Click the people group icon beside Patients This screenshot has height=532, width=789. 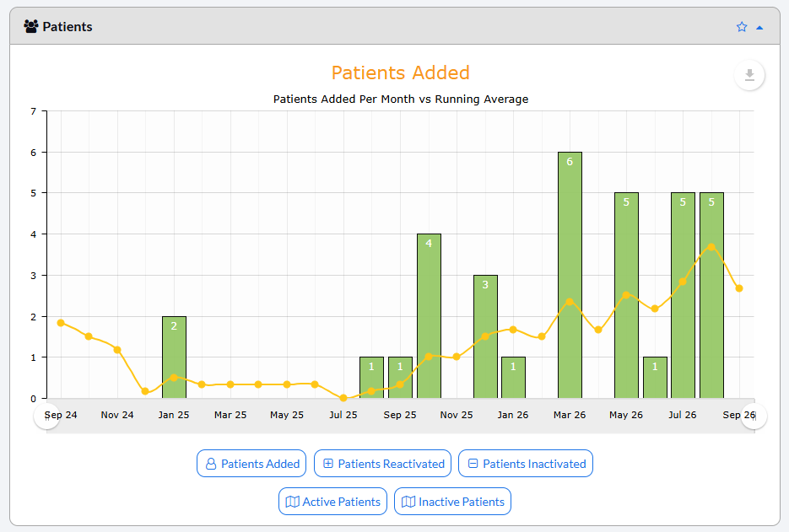(31, 26)
